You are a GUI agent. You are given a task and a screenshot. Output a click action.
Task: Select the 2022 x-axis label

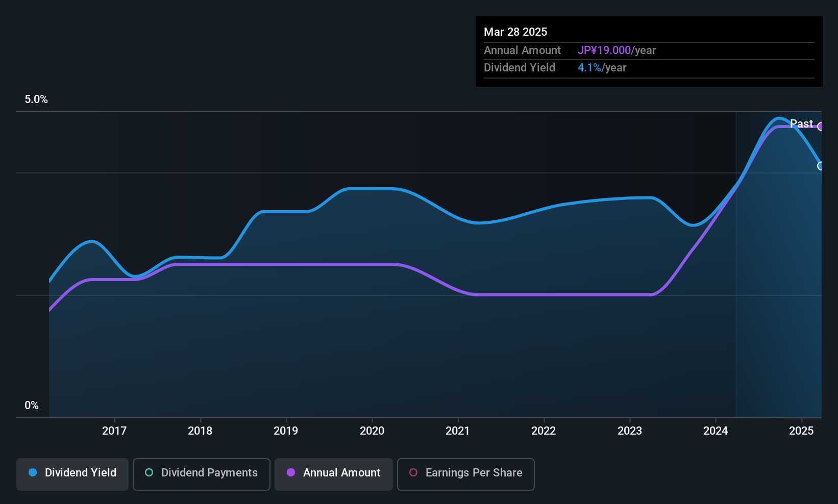pos(544,431)
